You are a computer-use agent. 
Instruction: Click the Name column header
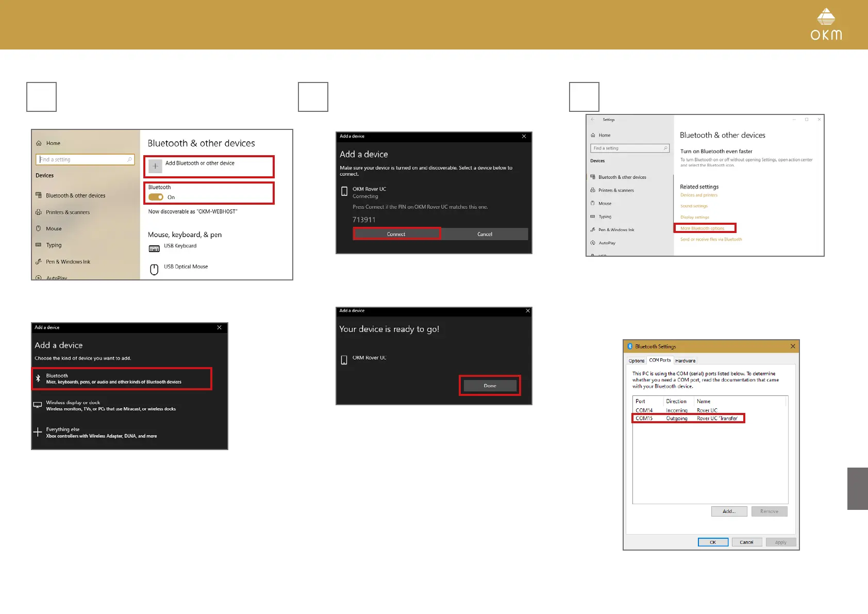[x=740, y=401]
